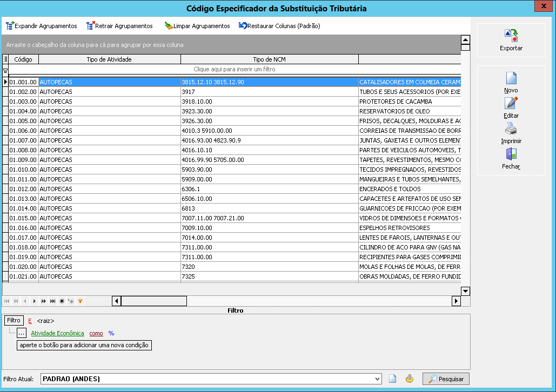Viewport: 556px width, 392px height.
Task: Click ESPELHOS RETROVISORES cell
Action: 410,228
